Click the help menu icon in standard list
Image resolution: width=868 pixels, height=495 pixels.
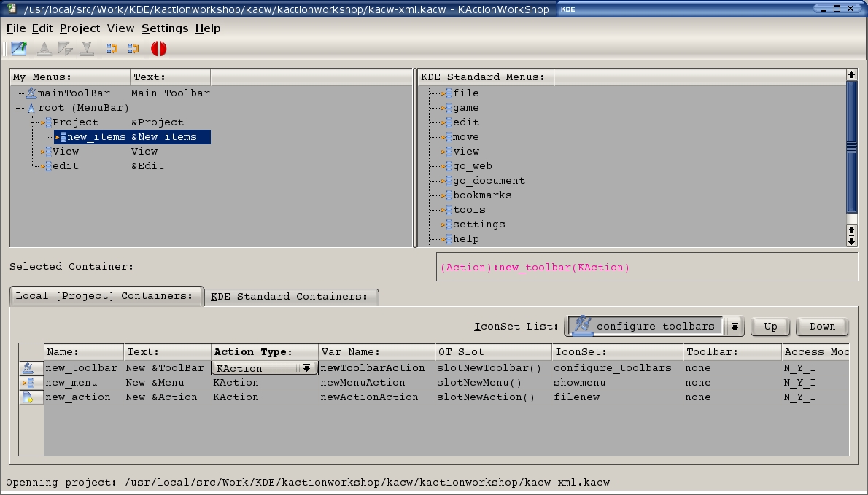coord(446,239)
